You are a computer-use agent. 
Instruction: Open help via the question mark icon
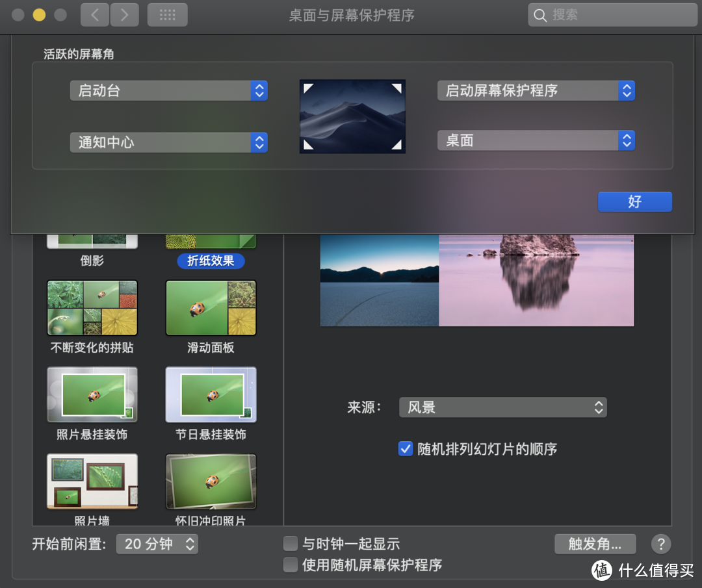pos(660,544)
